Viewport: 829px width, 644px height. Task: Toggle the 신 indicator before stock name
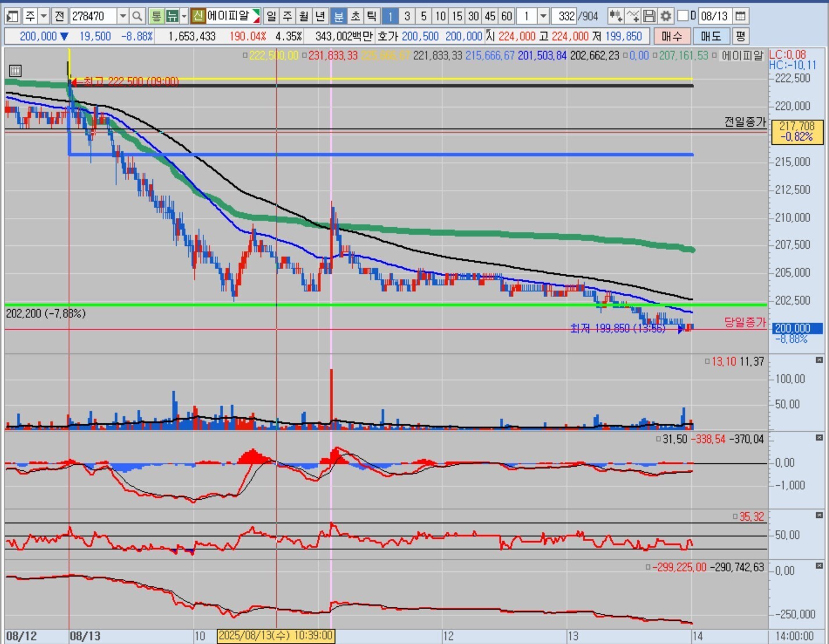(198, 16)
